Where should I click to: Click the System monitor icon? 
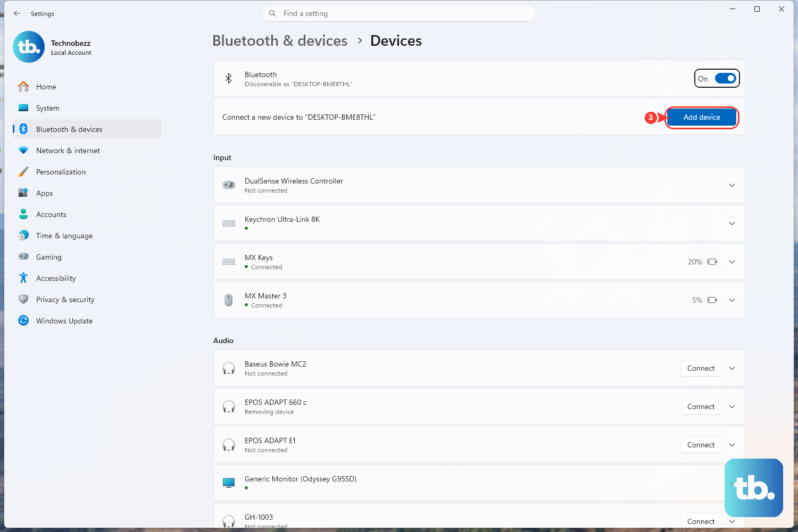click(x=23, y=107)
